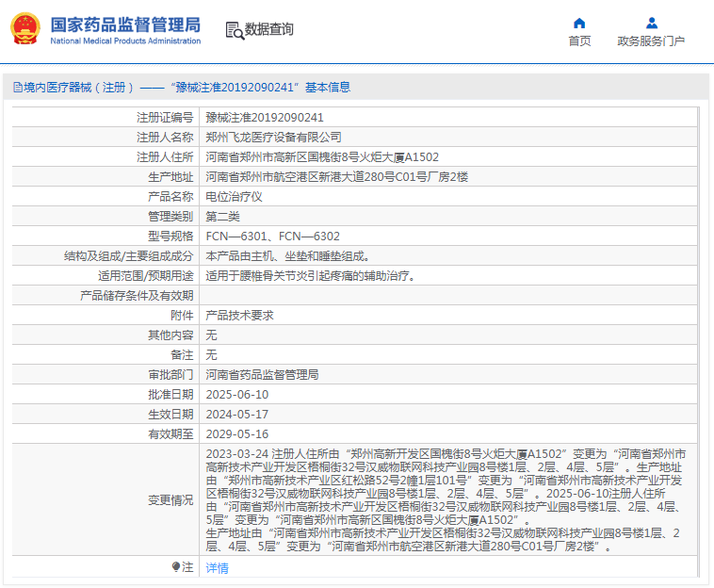Click attachment value 产品技术要求
714x588 pixels.
point(239,316)
